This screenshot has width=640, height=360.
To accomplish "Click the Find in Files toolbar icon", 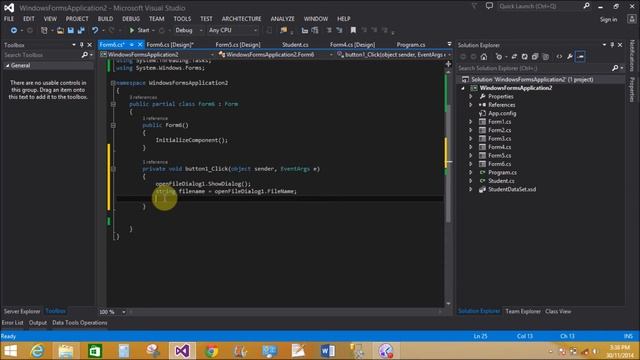I will click(284, 30).
